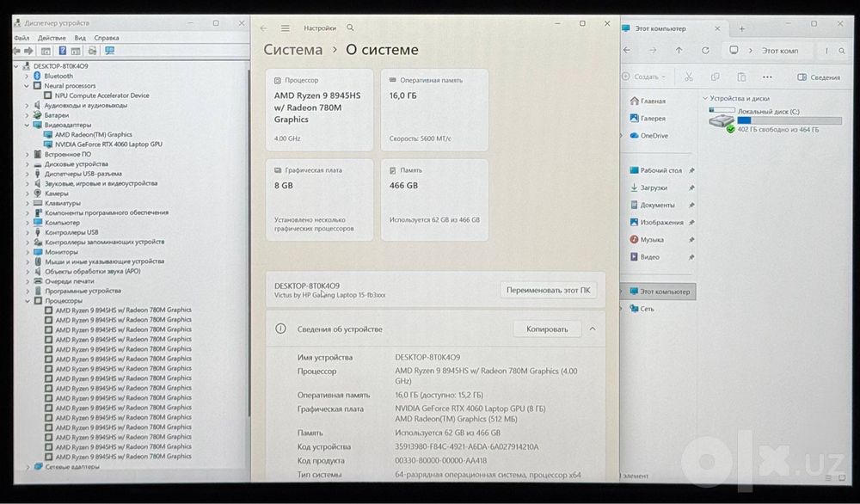Click the scan for hardware changes monitor icon
The height and width of the screenshot is (504, 860).
tap(110, 51)
